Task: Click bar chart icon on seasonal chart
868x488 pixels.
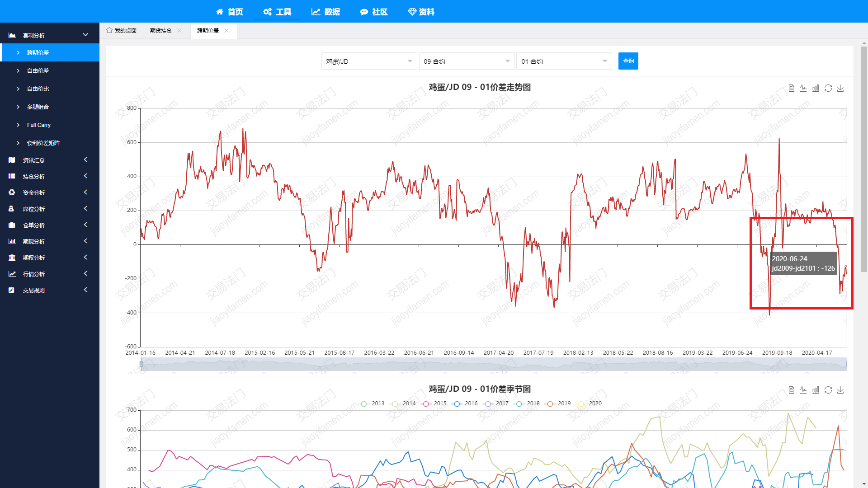Action: click(816, 390)
